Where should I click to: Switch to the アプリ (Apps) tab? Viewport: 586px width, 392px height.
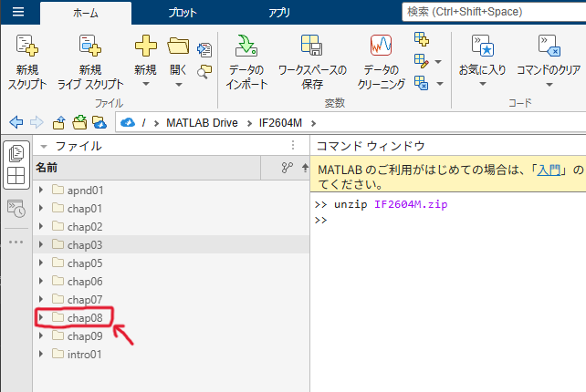coord(279,12)
